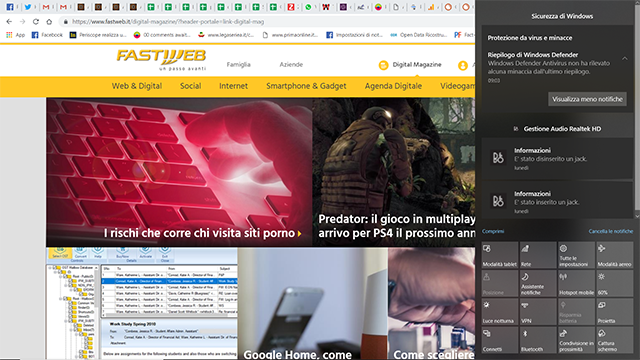This screenshot has width=640, height=360.
Task: Open the Proietta tile
Action: [x=615, y=312]
